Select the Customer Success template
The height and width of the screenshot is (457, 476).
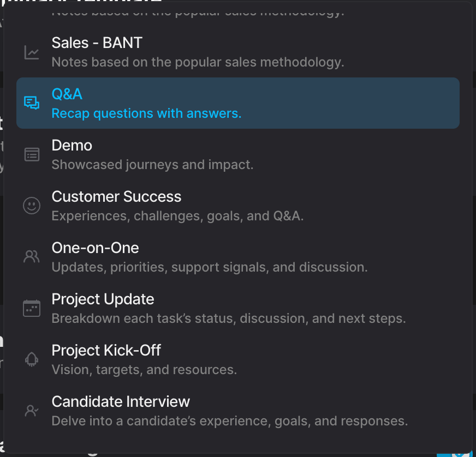[116, 196]
